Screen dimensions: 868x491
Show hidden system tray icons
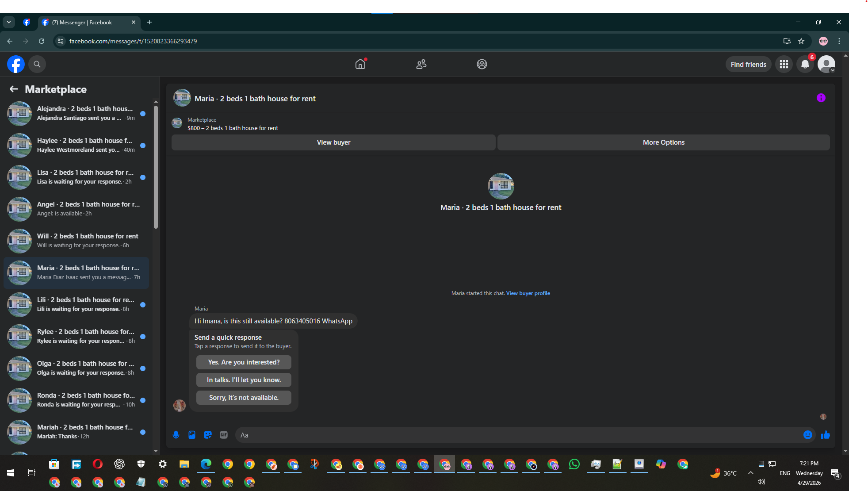point(751,473)
